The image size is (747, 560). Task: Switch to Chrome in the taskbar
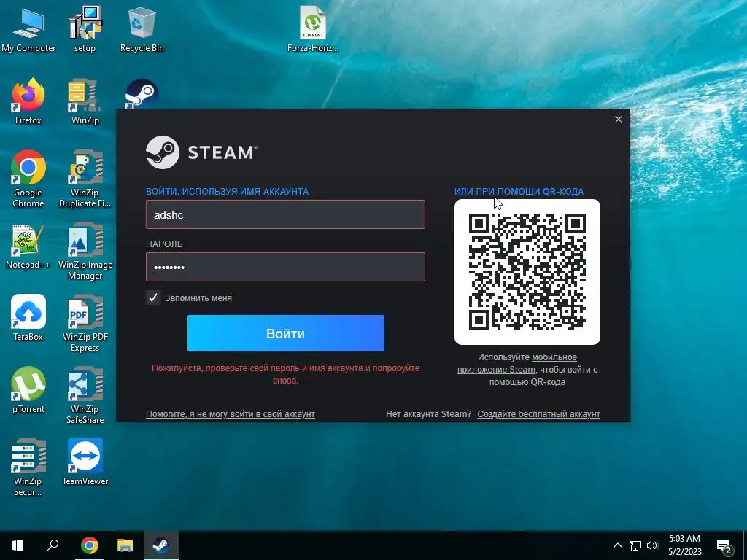[89, 545]
